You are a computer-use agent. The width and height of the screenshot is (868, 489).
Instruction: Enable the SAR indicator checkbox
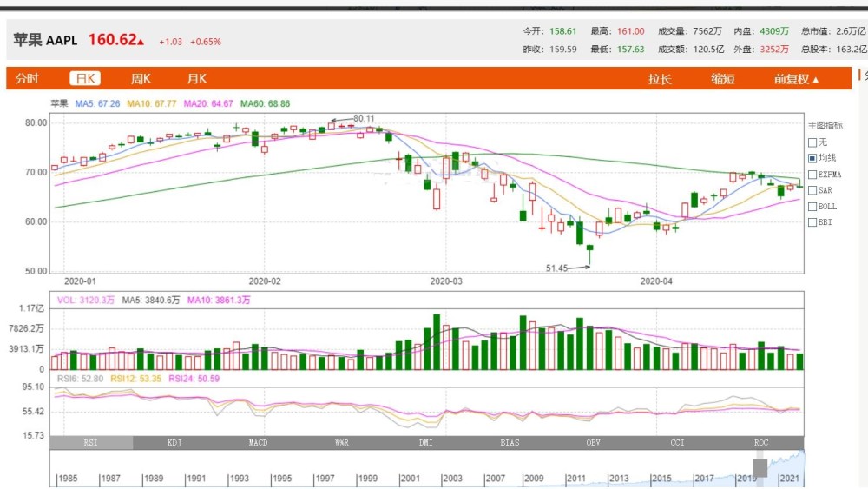click(812, 190)
